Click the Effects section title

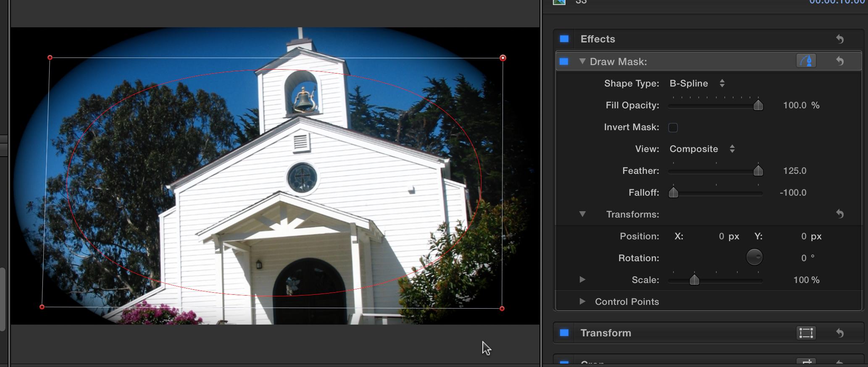[x=598, y=39]
